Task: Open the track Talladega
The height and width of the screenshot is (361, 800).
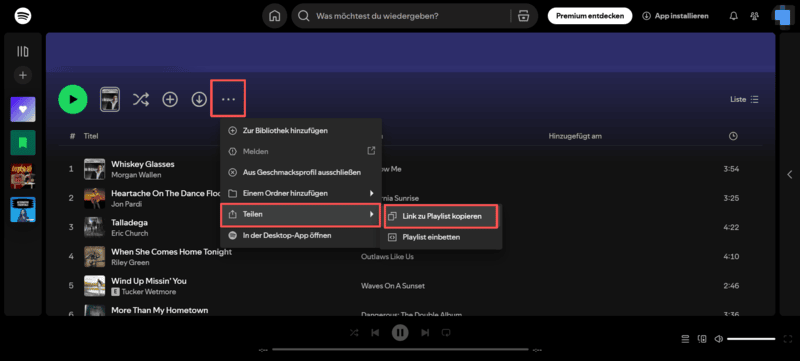Action: point(129,222)
